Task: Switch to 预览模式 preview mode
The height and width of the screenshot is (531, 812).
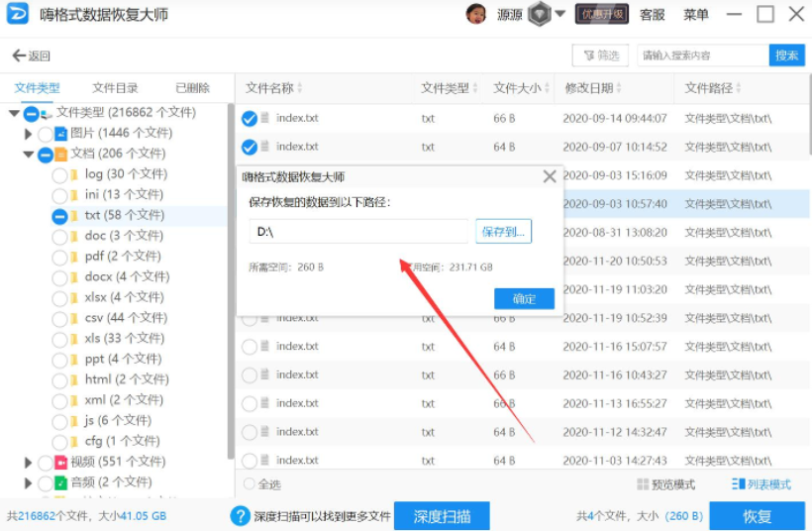Action: coord(665,484)
